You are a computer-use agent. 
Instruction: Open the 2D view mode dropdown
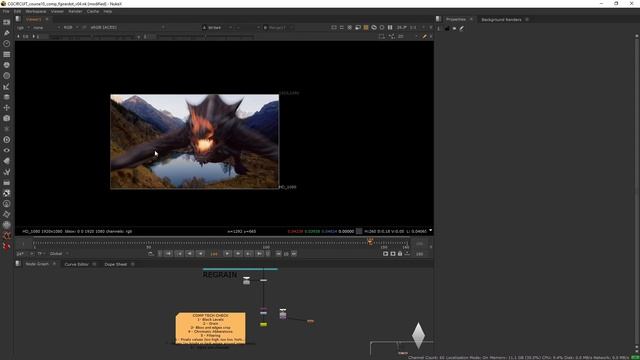click(x=407, y=36)
